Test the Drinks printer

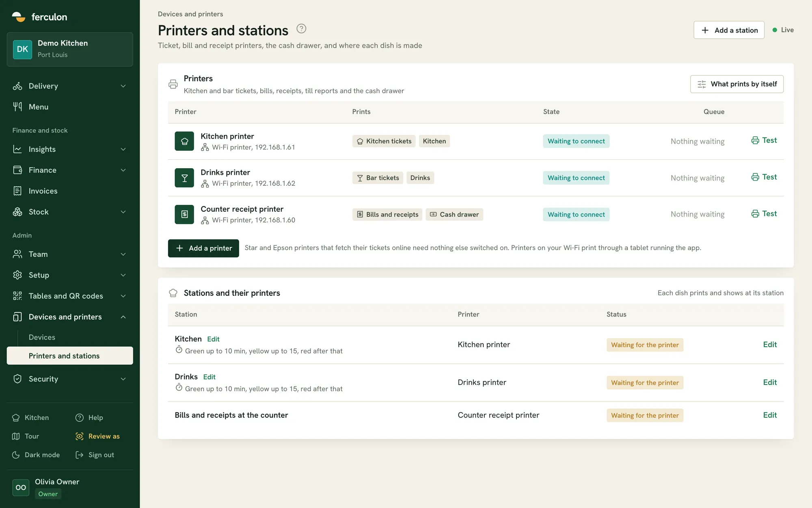(764, 177)
